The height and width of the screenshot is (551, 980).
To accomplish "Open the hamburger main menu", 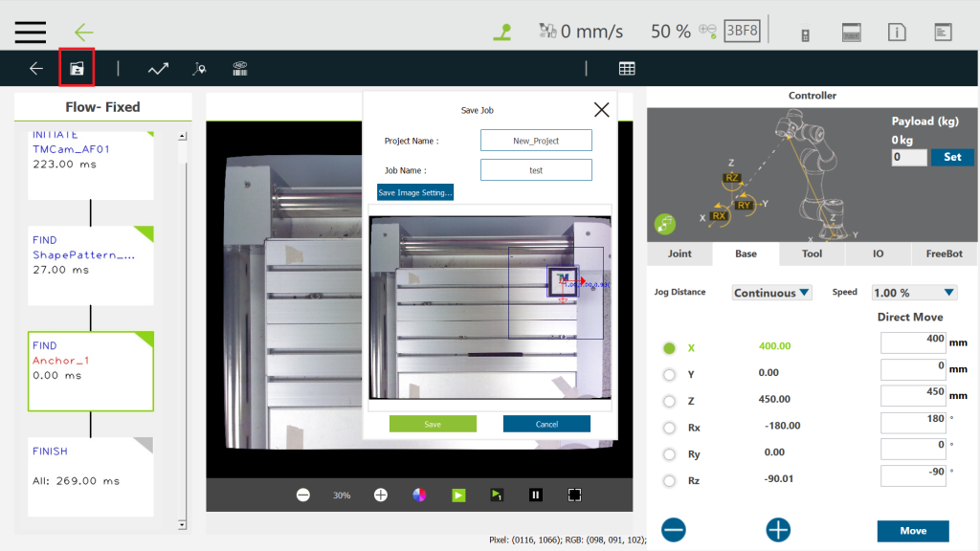I will pyautogui.click(x=31, y=31).
